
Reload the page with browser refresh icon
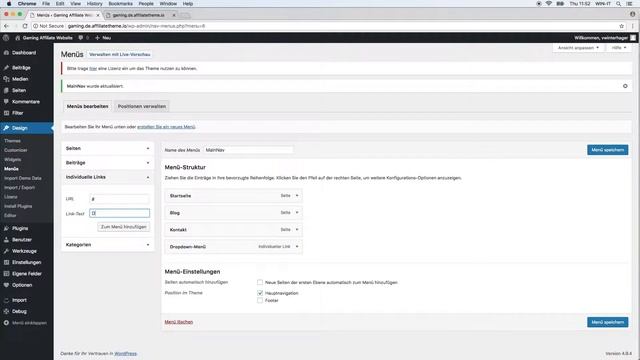(25, 26)
